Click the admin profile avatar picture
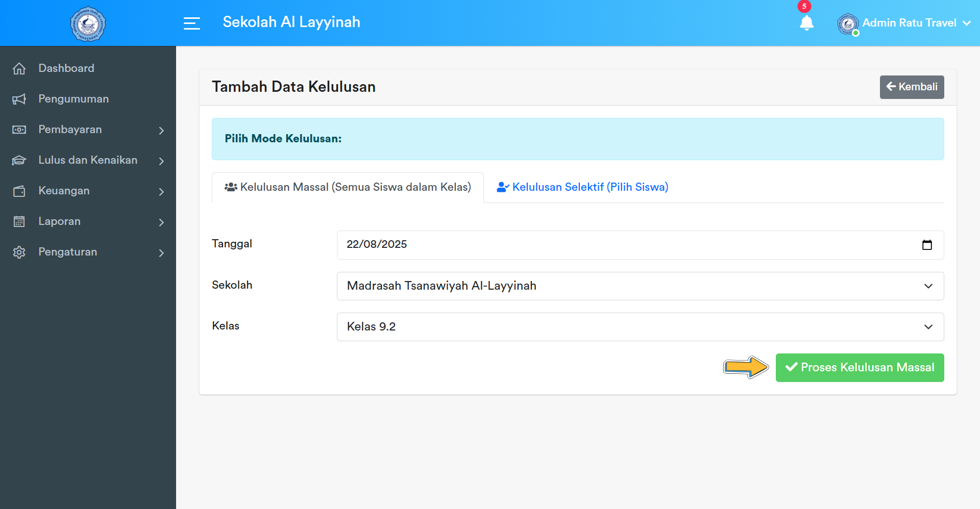The image size is (980, 509). tap(848, 23)
